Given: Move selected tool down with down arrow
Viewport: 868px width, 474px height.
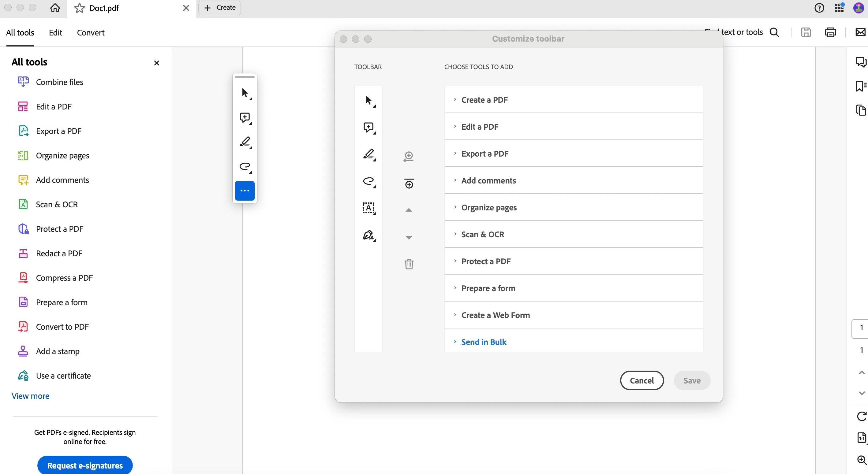Looking at the screenshot, I should pyautogui.click(x=409, y=238).
